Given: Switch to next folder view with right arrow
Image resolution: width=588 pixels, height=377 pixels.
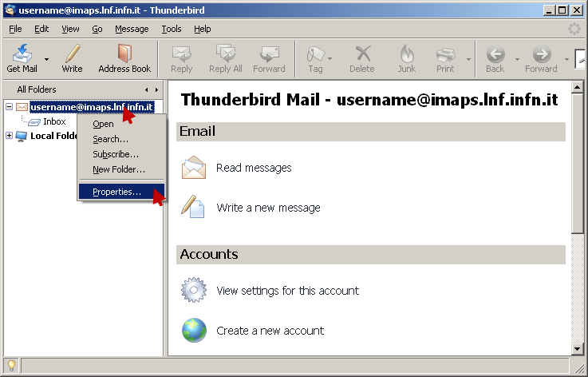Looking at the screenshot, I should click(156, 89).
